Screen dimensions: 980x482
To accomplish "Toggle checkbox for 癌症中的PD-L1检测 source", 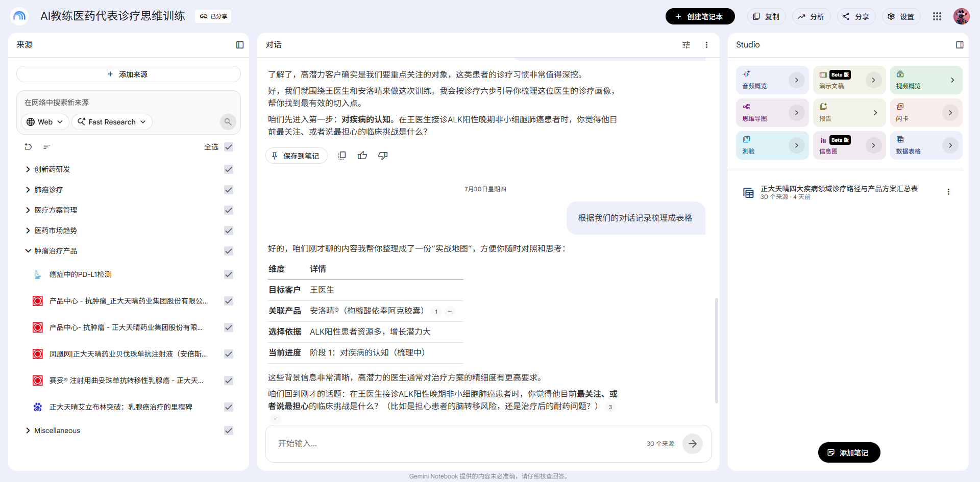I will coord(229,274).
